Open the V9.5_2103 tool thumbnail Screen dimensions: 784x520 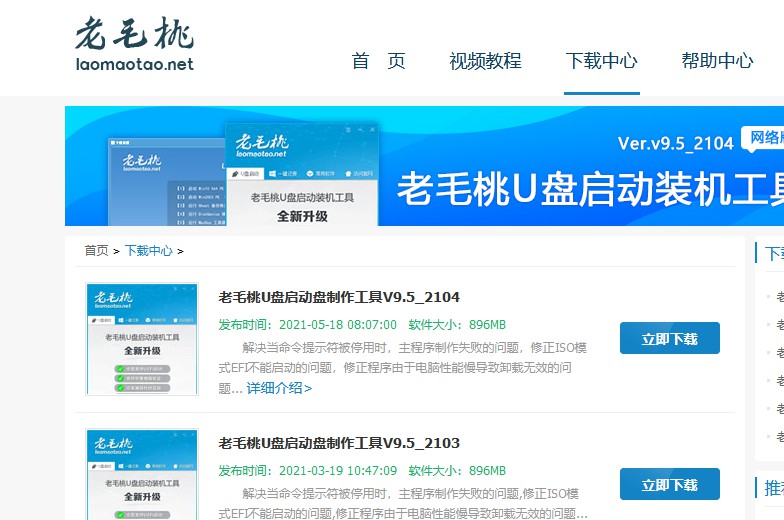142,474
